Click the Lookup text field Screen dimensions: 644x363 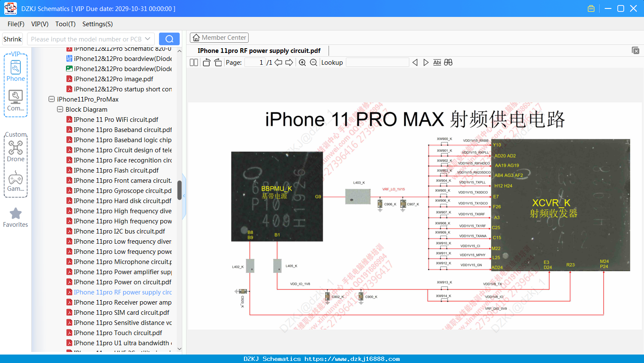(378, 63)
